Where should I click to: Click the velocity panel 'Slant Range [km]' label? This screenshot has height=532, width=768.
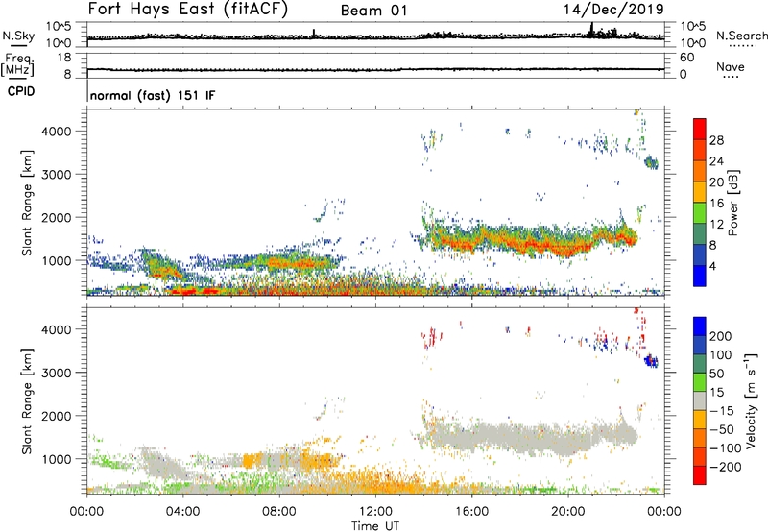pyautogui.click(x=27, y=401)
